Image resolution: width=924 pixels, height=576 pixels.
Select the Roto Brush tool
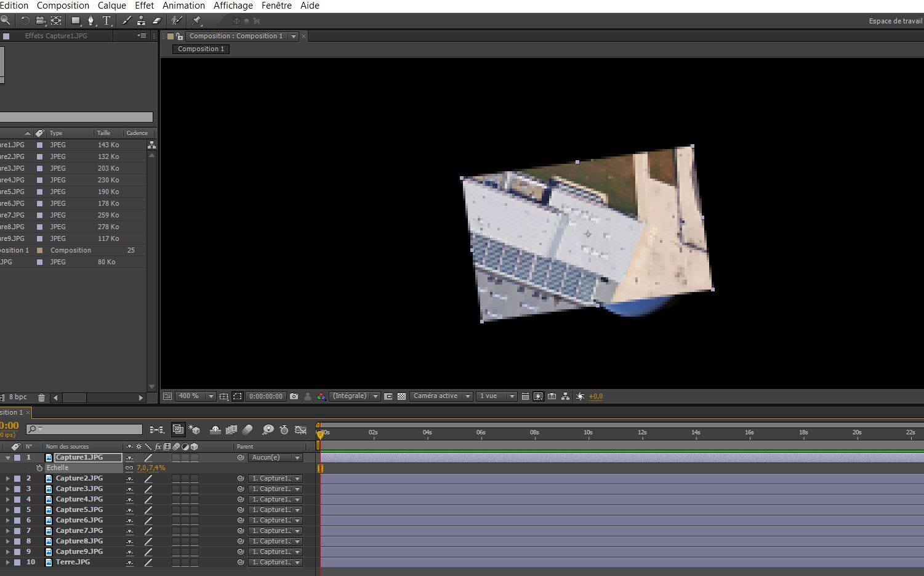(x=177, y=20)
